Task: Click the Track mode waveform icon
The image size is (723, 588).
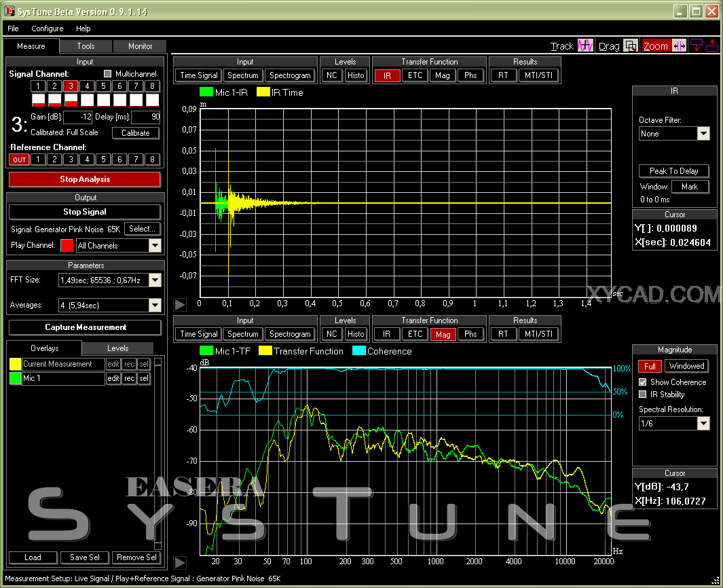Action: [x=585, y=45]
